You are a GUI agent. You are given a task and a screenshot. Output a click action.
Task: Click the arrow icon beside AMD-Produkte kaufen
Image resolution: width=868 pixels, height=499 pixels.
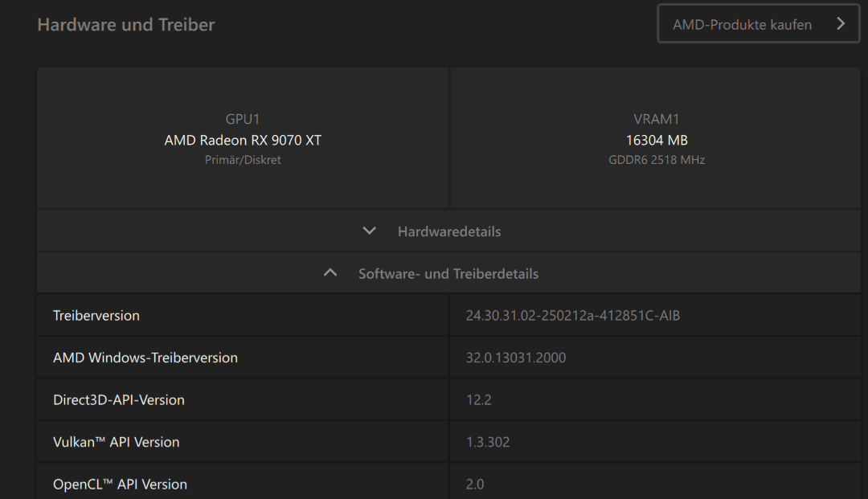pyautogui.click(x=841, y=23)
